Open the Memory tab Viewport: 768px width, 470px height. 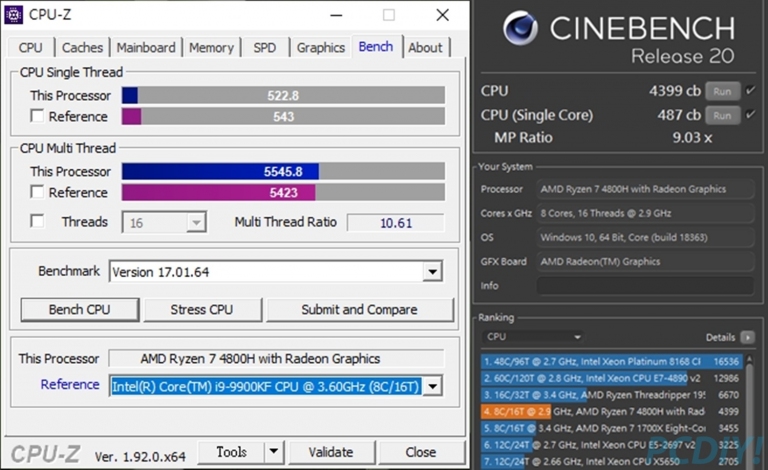click(211, 47)
